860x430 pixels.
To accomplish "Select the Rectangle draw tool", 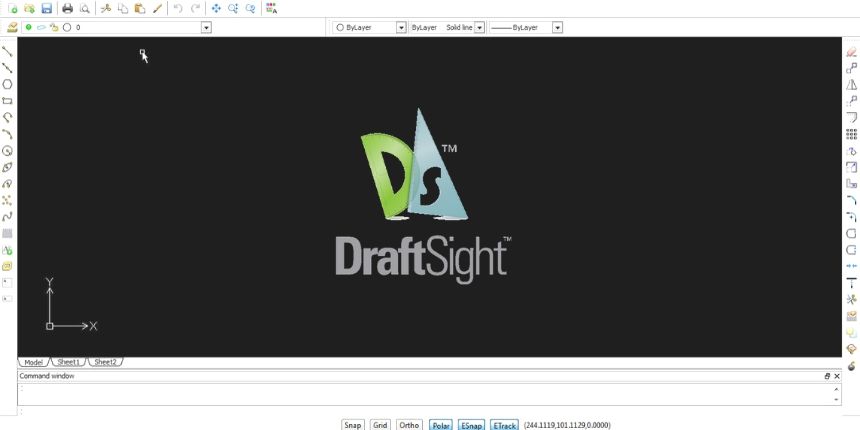I will (x=7, y=101).
